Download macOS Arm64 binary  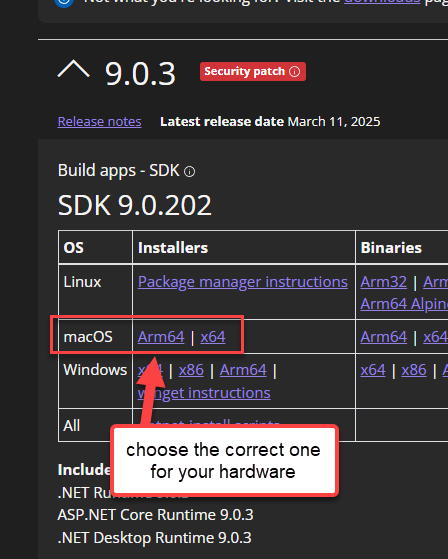(383, 337)
